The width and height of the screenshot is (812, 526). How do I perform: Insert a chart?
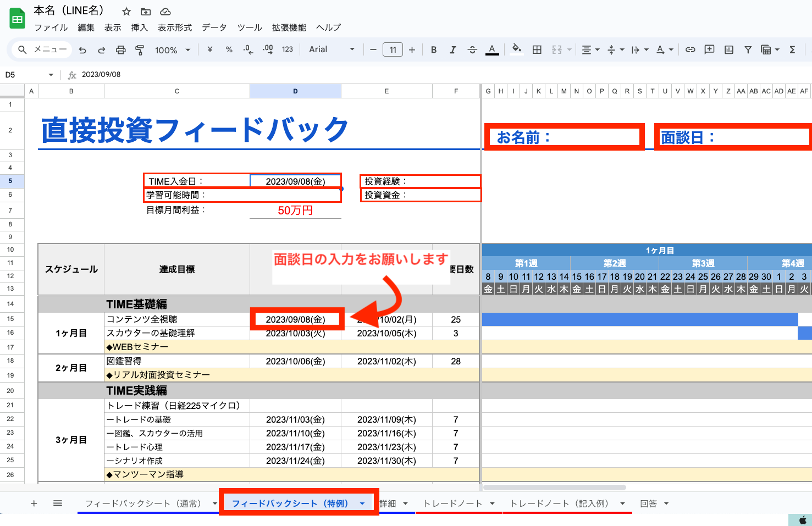[x=728, y=49]
